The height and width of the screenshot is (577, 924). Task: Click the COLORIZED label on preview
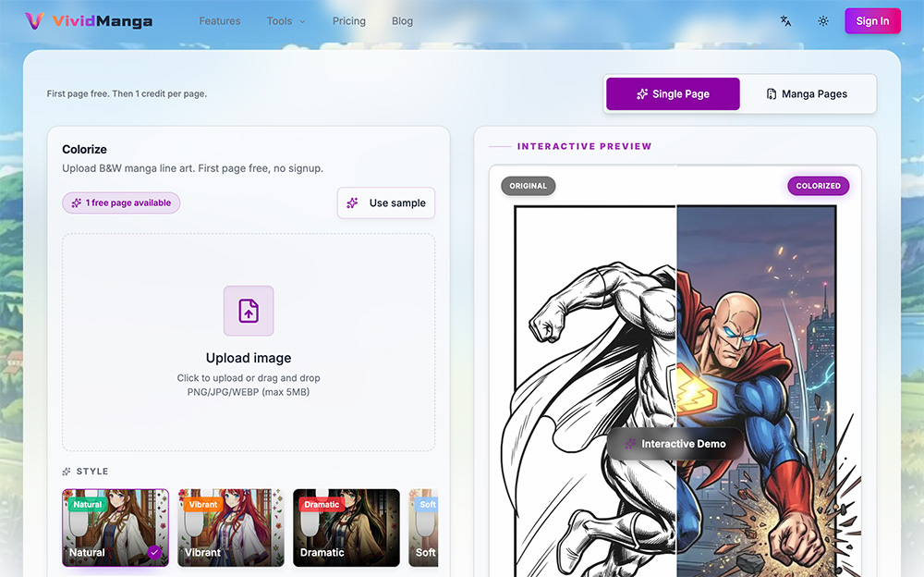(x=819, y=186)
